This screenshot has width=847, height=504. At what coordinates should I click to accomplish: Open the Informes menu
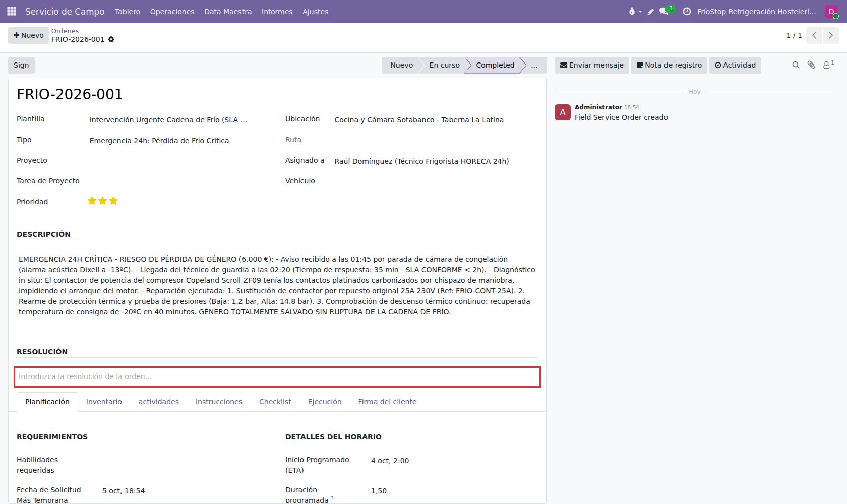click(277, 12)
